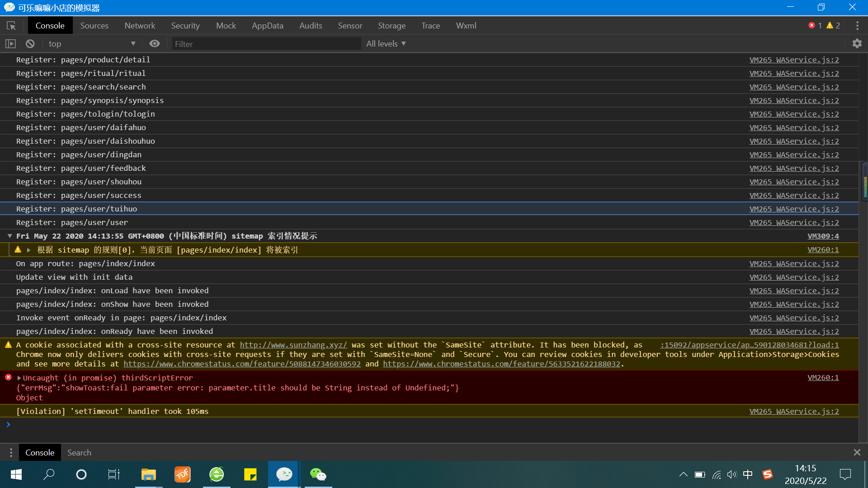Toggle the live expression eye icon

[155, 44]
